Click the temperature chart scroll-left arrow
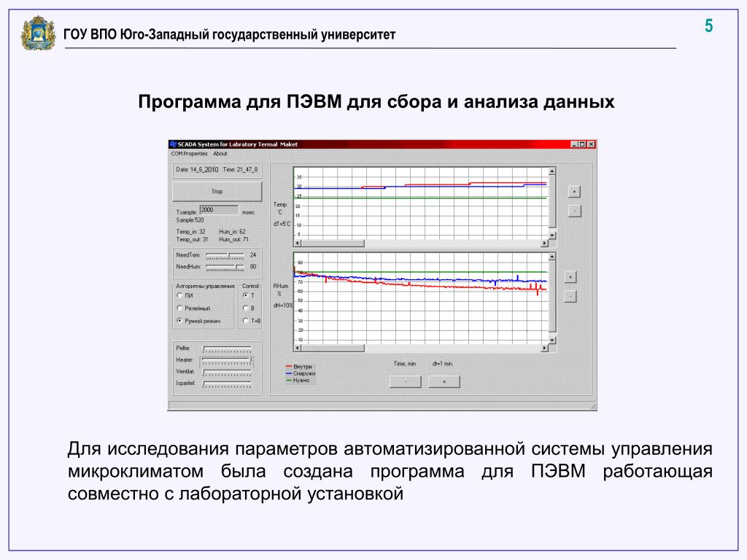The image size is (747, 560). tap(298, 244)
